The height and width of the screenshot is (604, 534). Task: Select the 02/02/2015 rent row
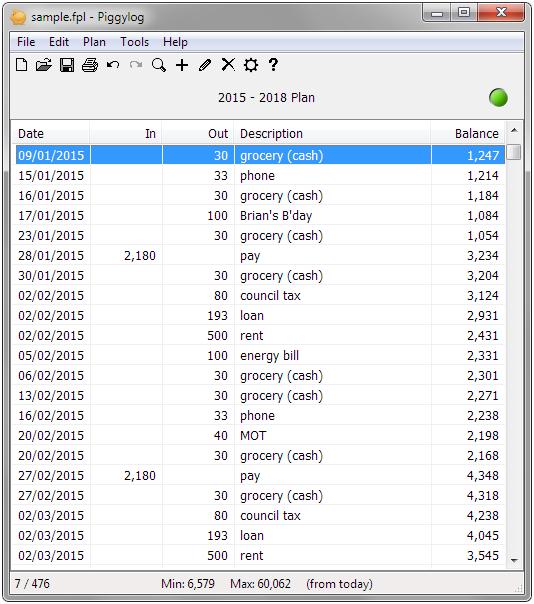[260, 336]
